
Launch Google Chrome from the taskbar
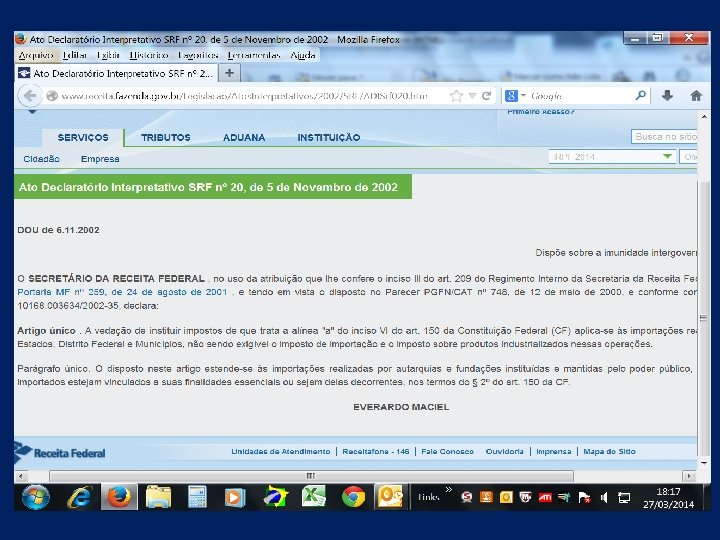(x=353, y=497)
